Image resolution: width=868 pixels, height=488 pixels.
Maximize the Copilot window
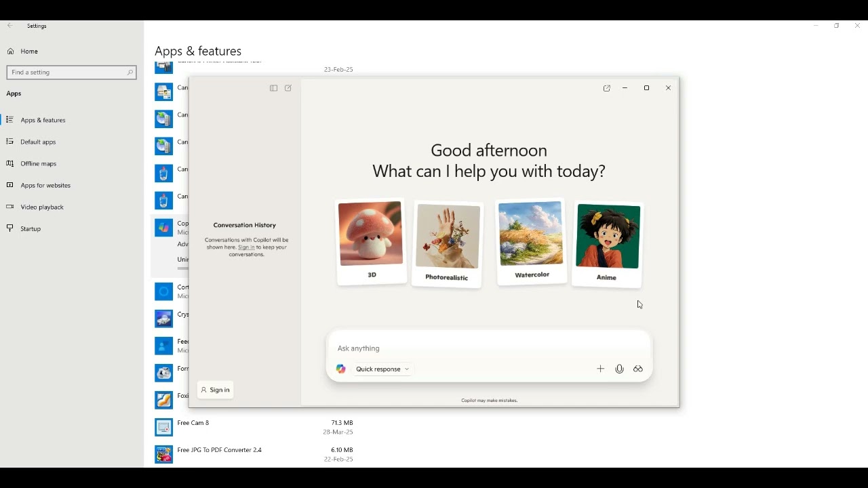[x=646, y=88]
